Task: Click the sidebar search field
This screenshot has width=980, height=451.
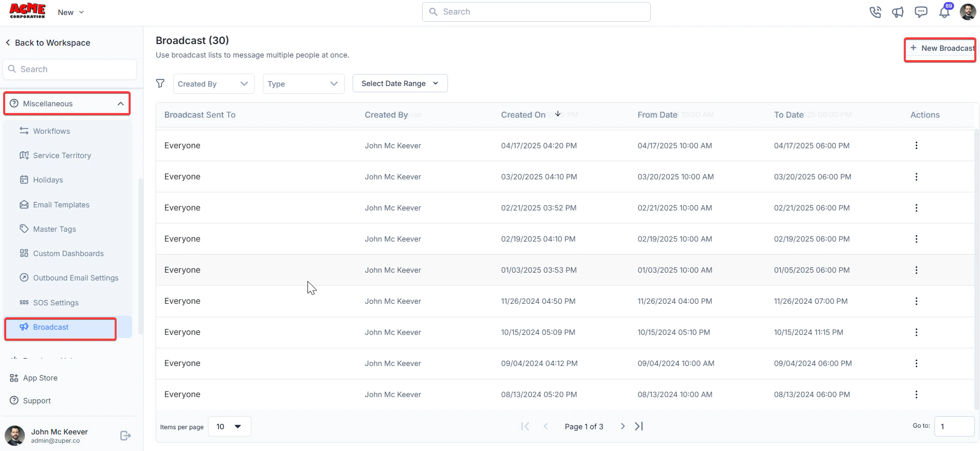Action: 70,69
